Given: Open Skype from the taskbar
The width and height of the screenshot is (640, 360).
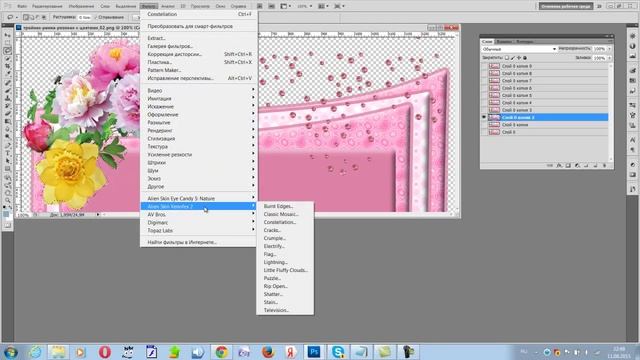Looking at the screenshot, I should click(338, 351).
